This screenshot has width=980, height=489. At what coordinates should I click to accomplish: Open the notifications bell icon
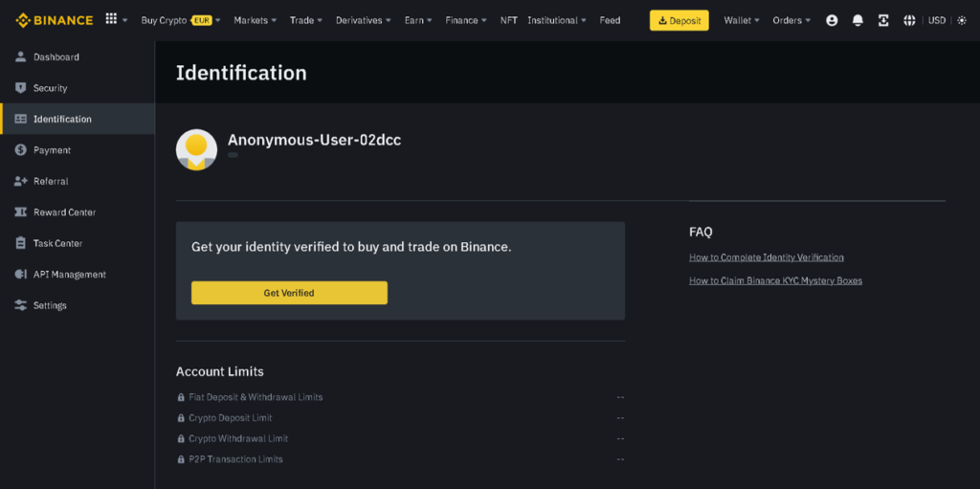coord(857,20)
